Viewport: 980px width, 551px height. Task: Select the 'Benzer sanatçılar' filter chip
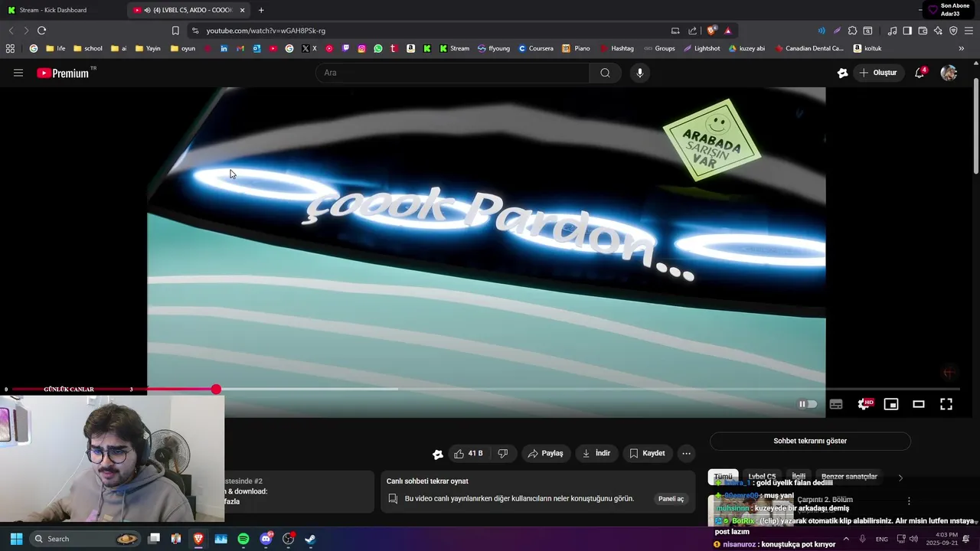pyautogui.click(x=849, y=477)
